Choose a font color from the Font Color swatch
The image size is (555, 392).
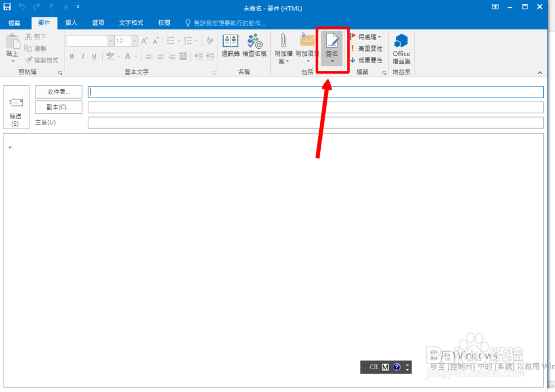click(127, 56)
